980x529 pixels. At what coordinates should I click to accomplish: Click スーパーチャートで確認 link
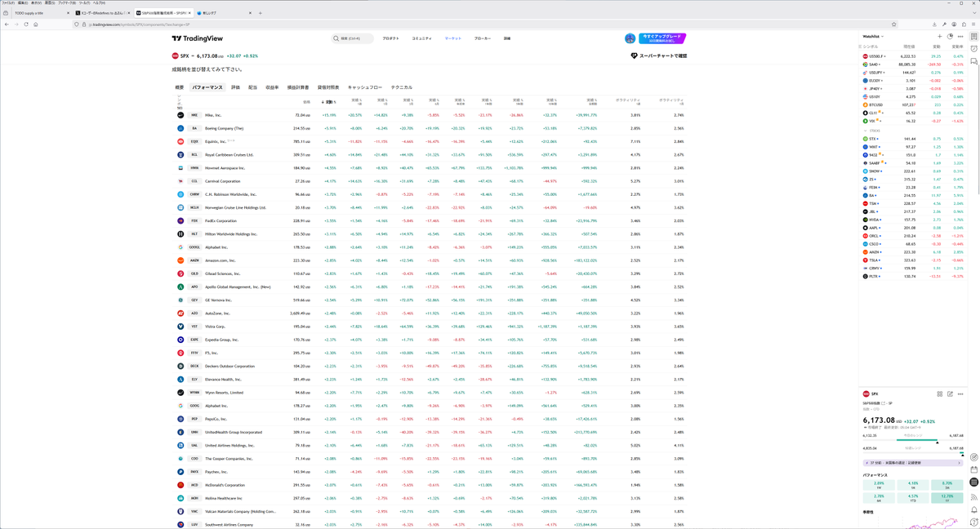658,56
